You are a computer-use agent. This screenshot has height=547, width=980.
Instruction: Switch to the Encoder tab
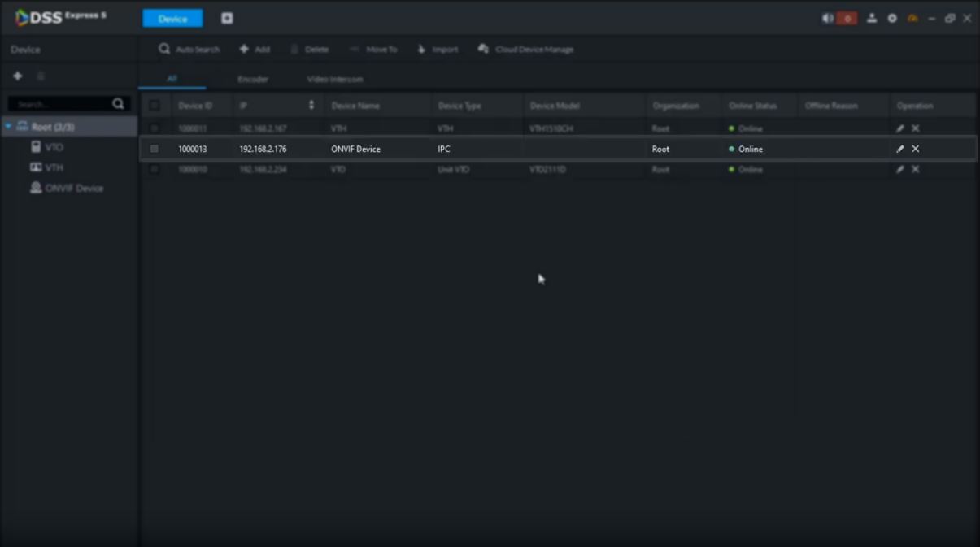click(x=253, y=79)
